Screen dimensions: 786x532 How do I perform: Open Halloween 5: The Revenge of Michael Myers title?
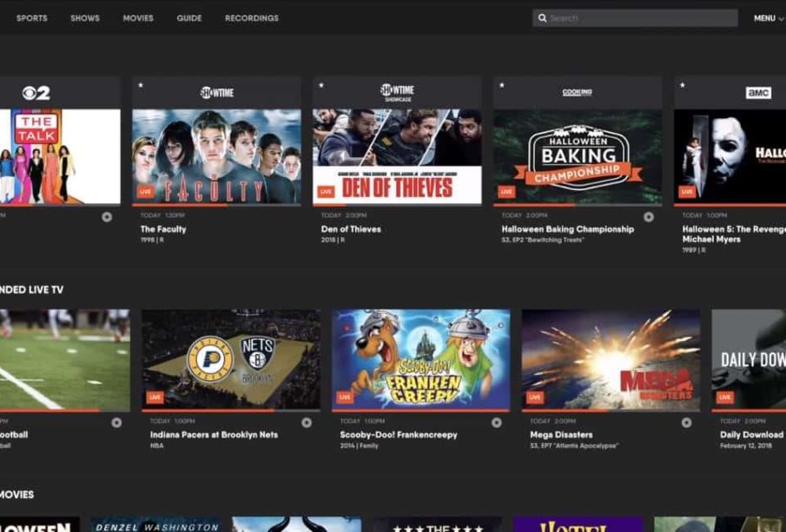click(x=734, y=234)
